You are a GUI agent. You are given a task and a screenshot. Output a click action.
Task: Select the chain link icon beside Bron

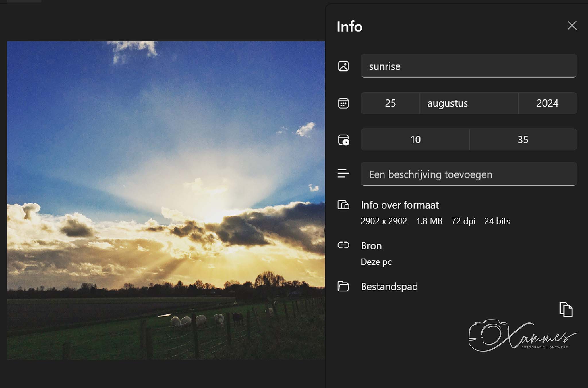point(343,246)
